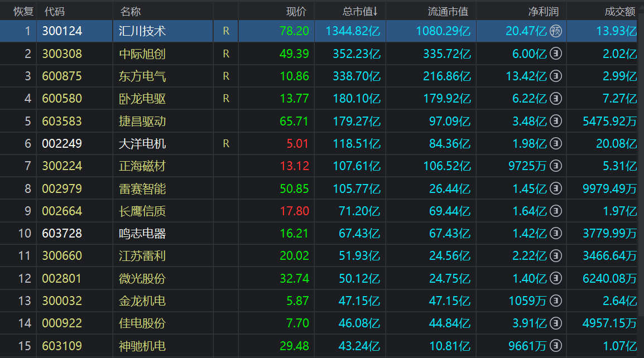Select stock code 603109

tap(62, 346)
